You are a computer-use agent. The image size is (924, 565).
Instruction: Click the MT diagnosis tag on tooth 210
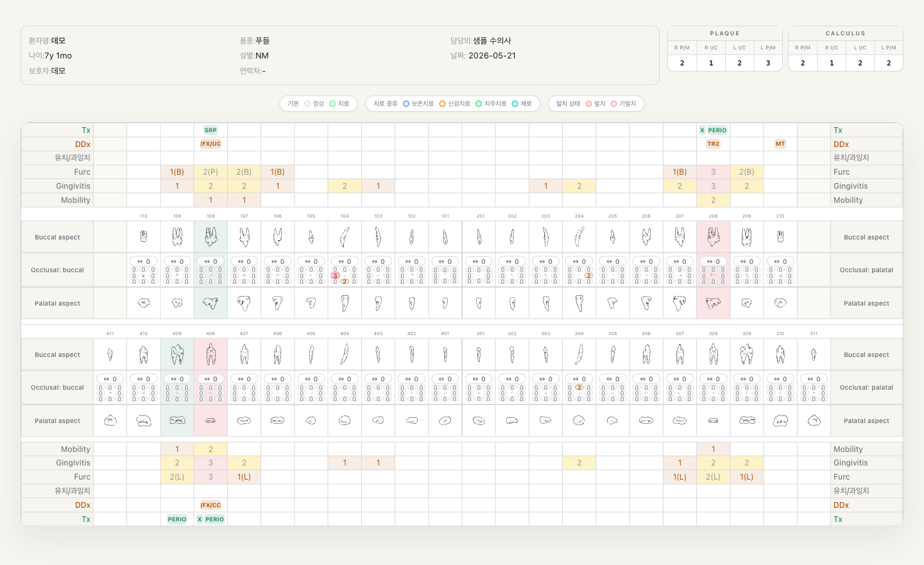pos(780,144)
